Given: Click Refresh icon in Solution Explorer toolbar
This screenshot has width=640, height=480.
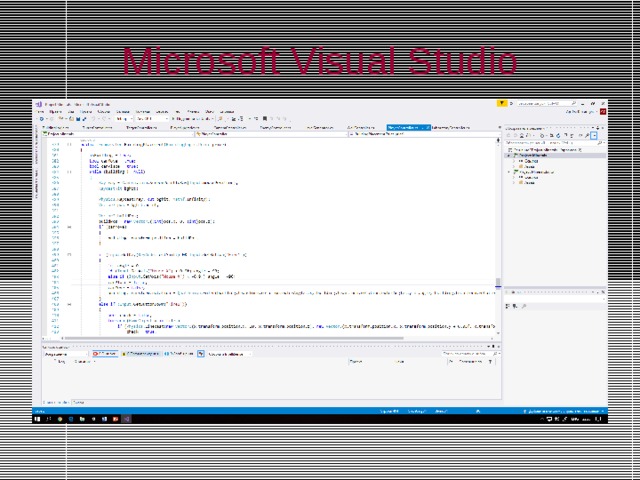Looking at the screenshot, I should (x=558, y=136).
